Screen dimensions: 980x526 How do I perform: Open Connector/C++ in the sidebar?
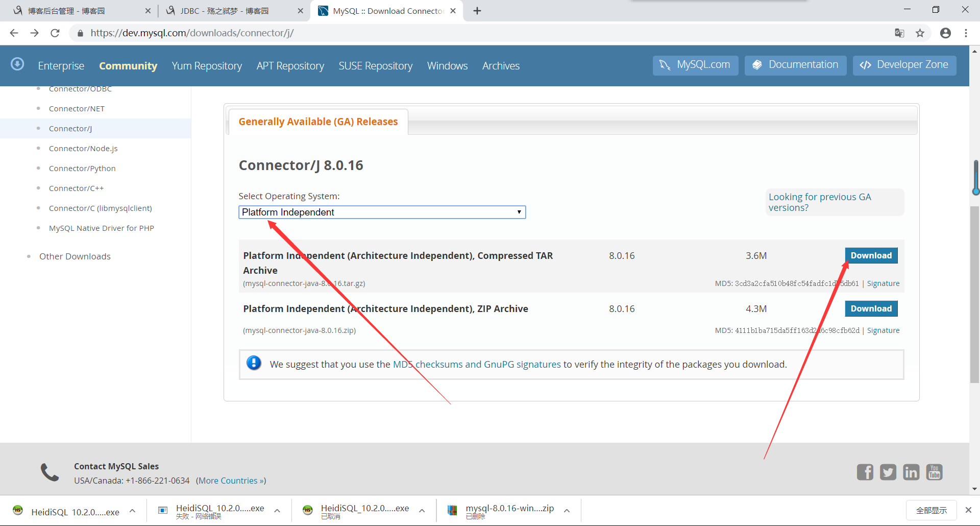[x=76, y=188]
